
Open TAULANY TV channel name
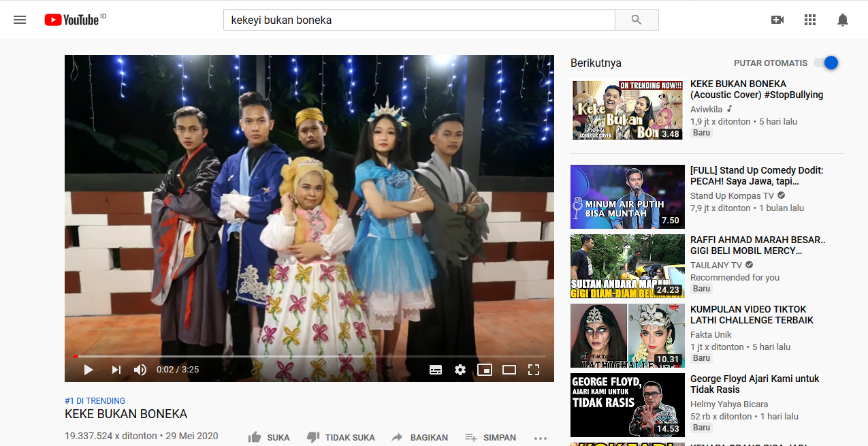(x=716, y=265)
